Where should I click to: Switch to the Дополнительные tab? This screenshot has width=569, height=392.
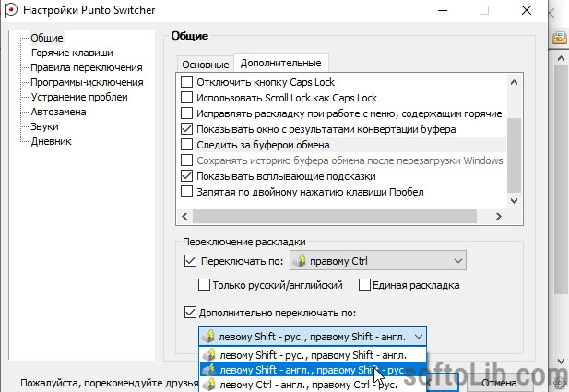click(281, 63)
